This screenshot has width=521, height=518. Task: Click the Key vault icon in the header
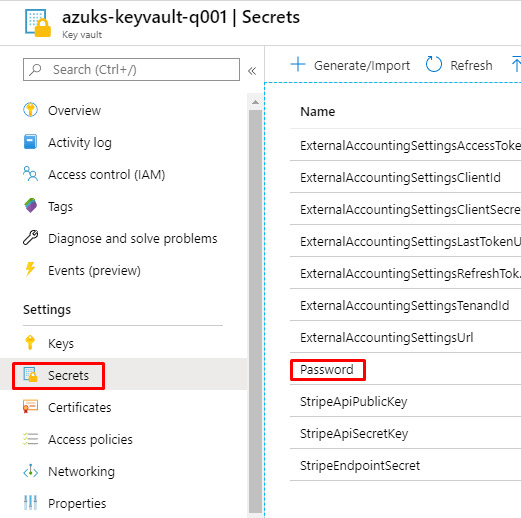pos(38,23)
